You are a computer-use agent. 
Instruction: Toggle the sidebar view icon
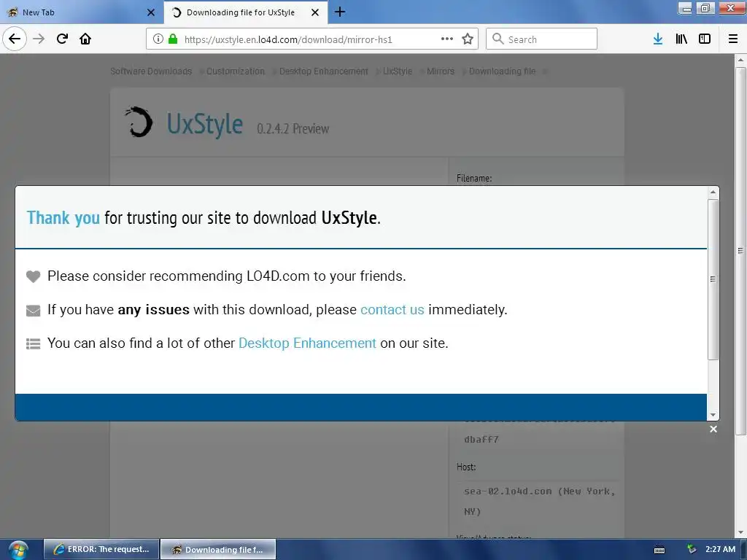[705, 39]
